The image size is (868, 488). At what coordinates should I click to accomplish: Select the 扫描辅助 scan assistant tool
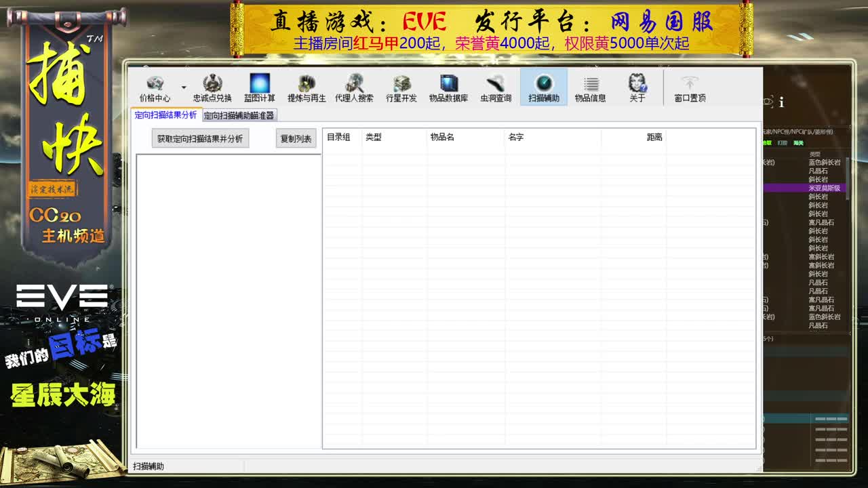click(x=544, y=88)
